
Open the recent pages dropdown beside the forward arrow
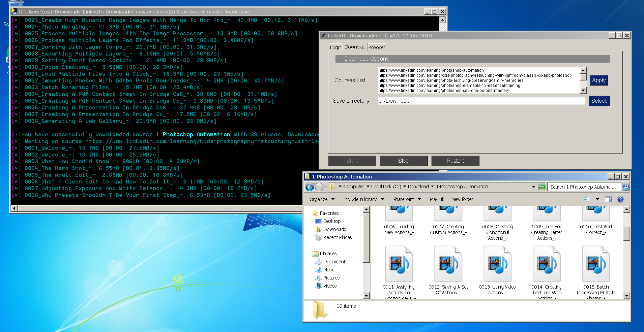(x=325, y=187)
